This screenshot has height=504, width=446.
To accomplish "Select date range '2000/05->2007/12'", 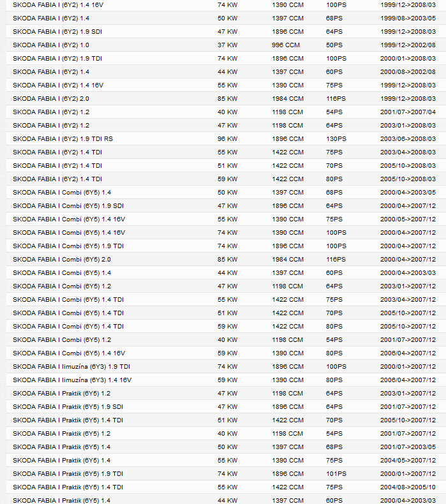I will [408, 219].
